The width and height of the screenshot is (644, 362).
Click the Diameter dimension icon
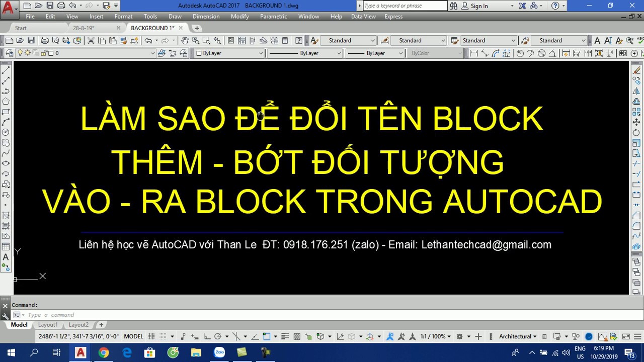click(542, 53)
